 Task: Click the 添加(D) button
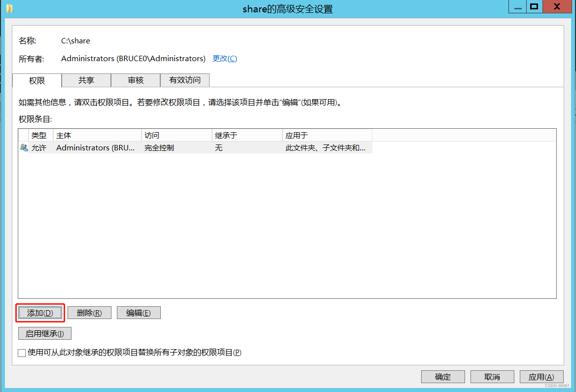click(x=40, y=312)
